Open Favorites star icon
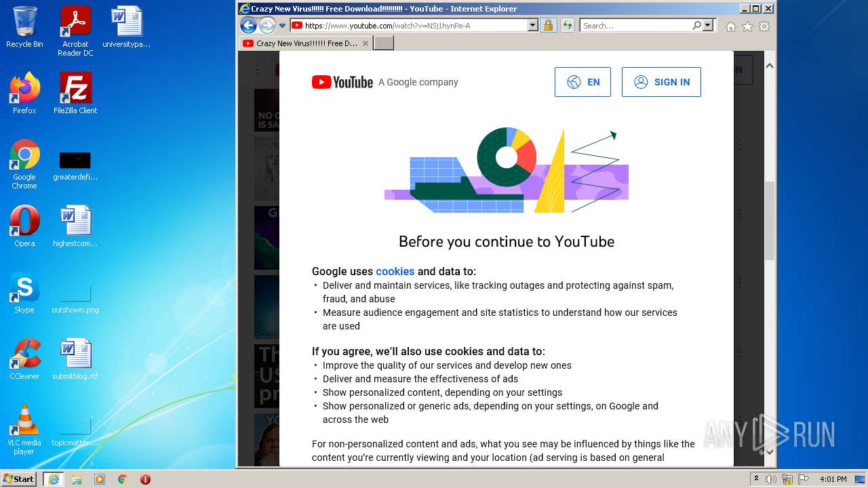Screen dimensions: 868x488 747,26
